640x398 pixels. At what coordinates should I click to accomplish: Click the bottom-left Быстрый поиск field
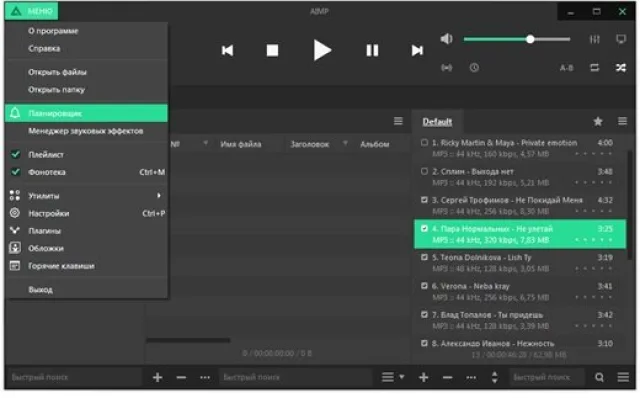(x=75, y=377)
